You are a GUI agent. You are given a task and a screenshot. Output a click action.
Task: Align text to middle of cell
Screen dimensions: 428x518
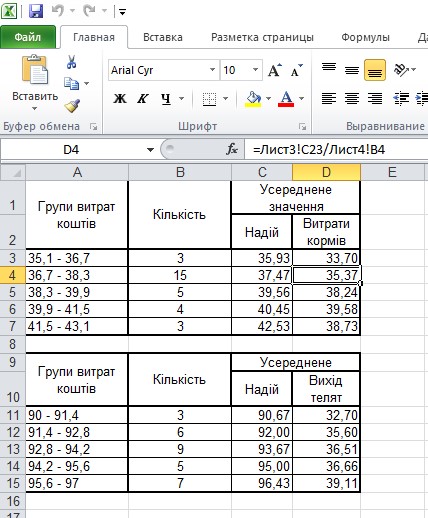352,69
